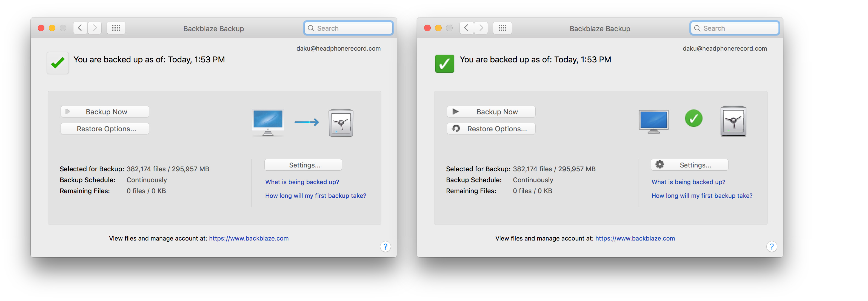Click help question mark in right window
Screen dimensions: 868x301
coord(772,247)
